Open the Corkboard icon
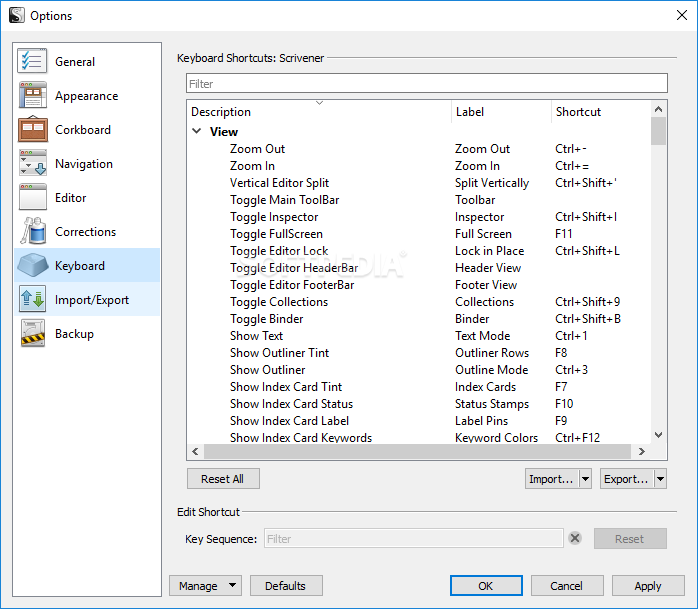The width and height of the screenshot is (698, 609). coord(32,129)
